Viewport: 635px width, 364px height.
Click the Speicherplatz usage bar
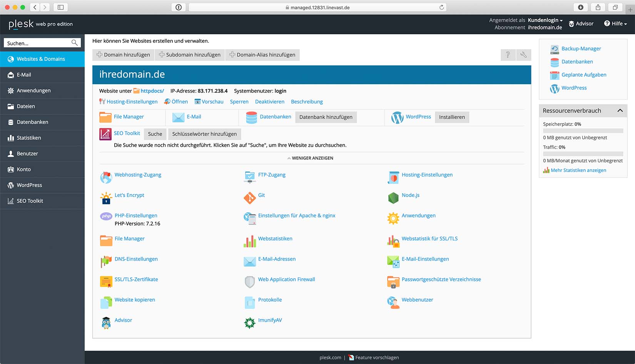(583, 131)
